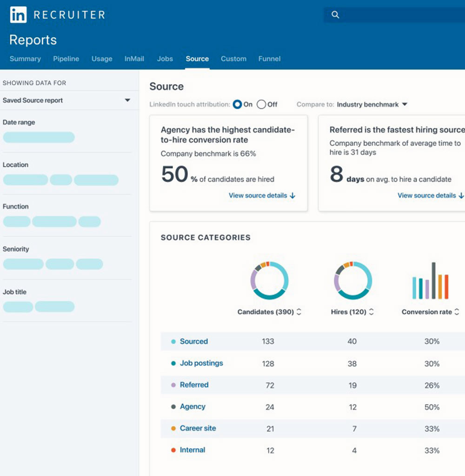465x476 pixels.
Task: Click the 21 candidates value for Career site
Action: [x=270, y=429]
